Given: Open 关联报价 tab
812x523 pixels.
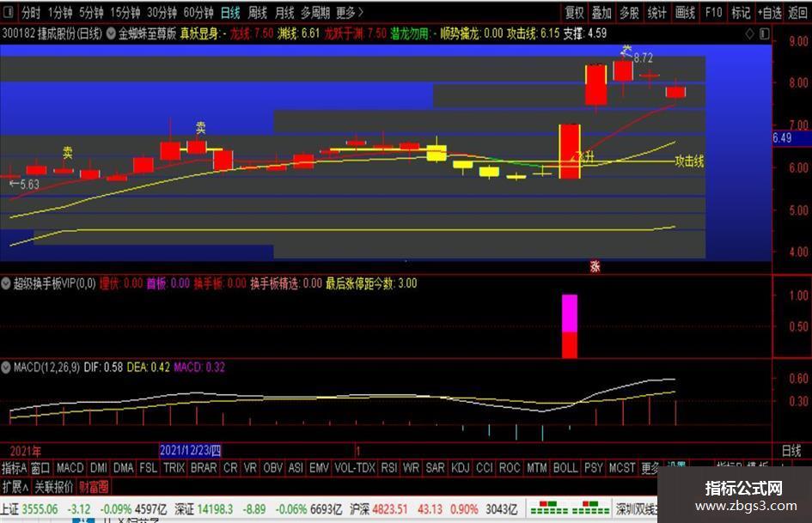Looking at the screenshot, I should (54, 487).
